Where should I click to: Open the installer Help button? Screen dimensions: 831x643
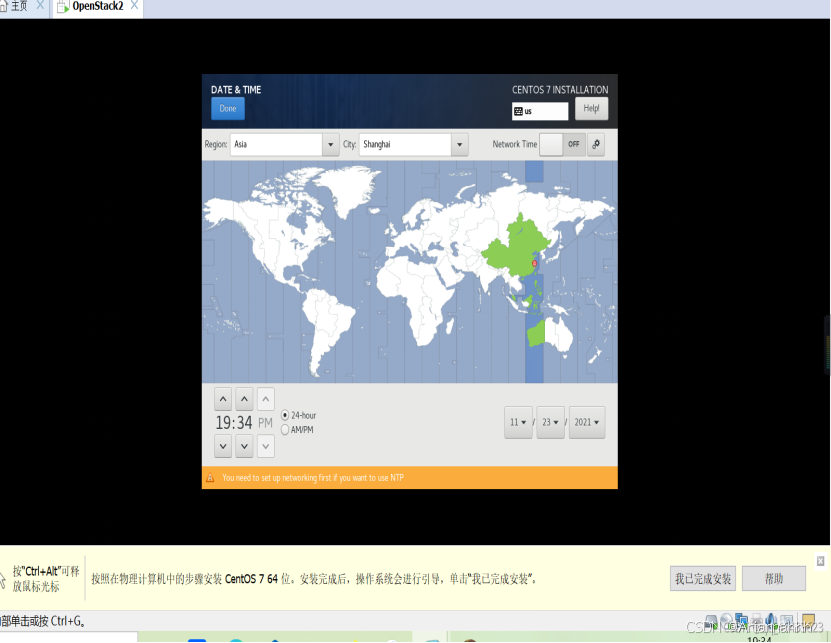click(x=591, y=108)
